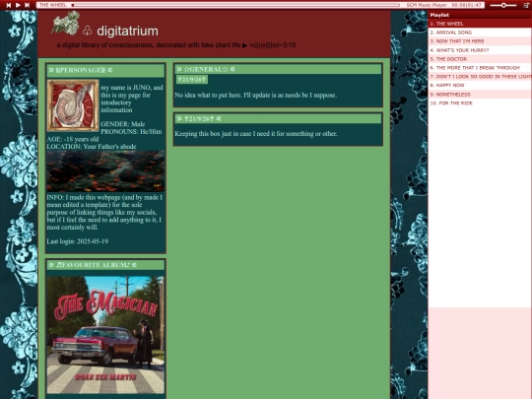This screenshot has height=399, width=532.
Task: Click the PERSONAGE section header
Action: pyautogui.click(x=105, y=70)
